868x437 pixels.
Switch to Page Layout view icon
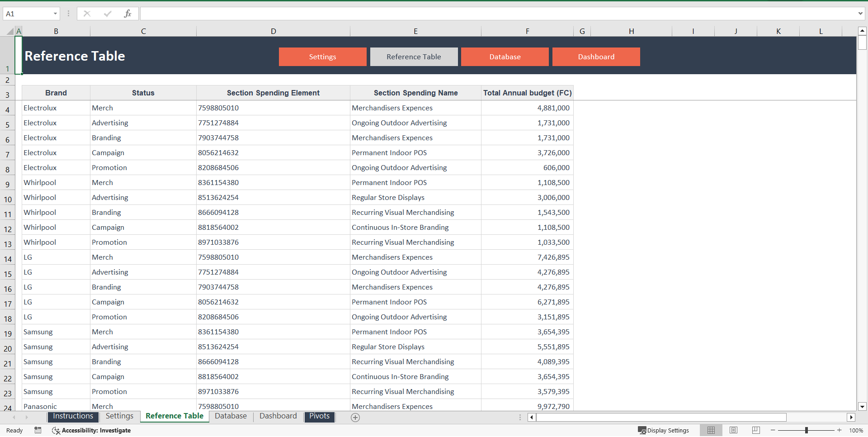733,430
